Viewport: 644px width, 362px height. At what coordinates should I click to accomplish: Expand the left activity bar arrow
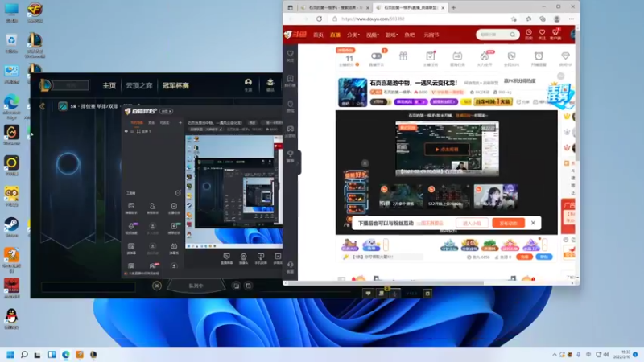pos(386,245)
